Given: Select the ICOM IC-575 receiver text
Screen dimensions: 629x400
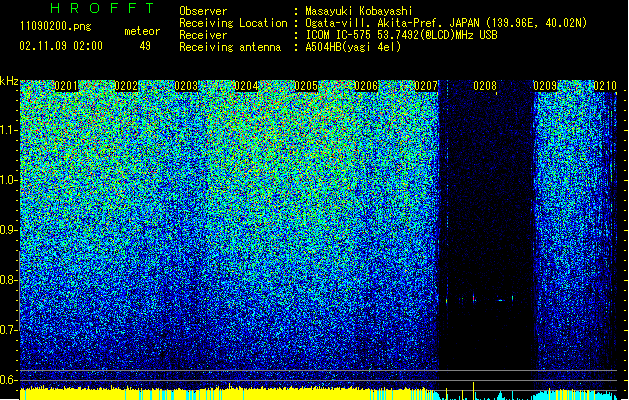Looking at the screenshot, I should click(x=401, y=35).
